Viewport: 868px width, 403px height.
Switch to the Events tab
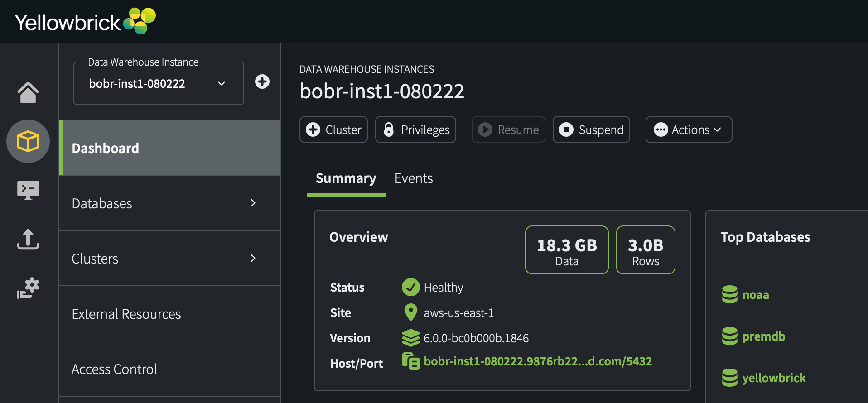413,178
